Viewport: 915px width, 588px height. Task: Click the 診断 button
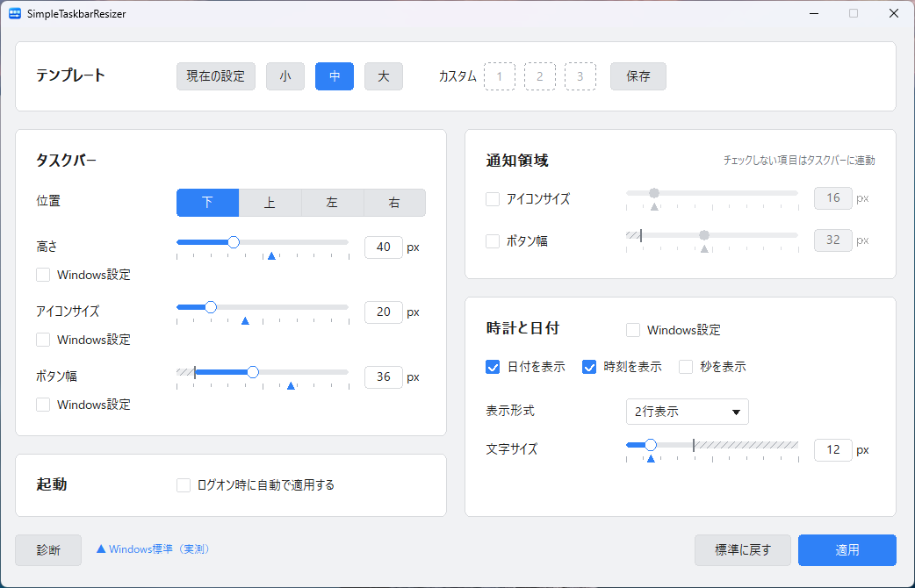48,550
